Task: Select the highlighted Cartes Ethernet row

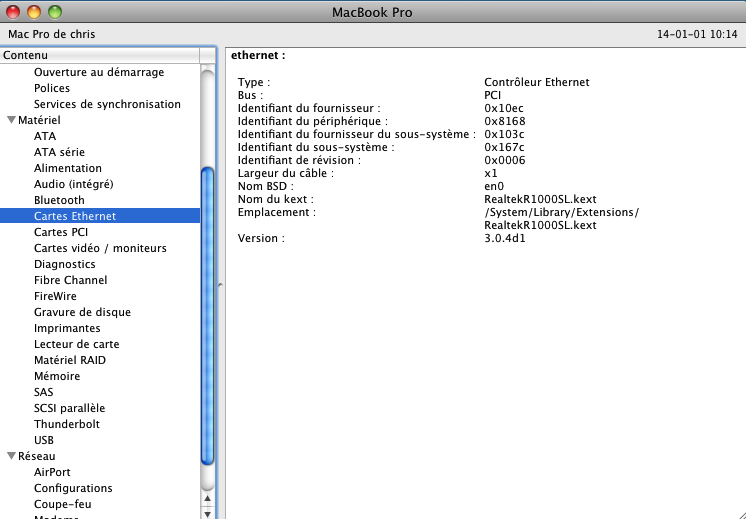Action: pyautogui.click(x=100, y=216)
